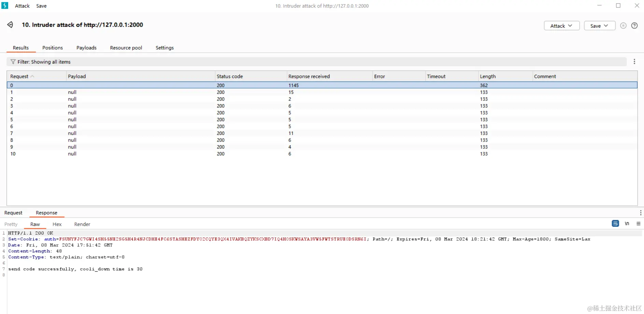
Task: Pause the attack with the pause icon
Action: (x=623, y=26)
